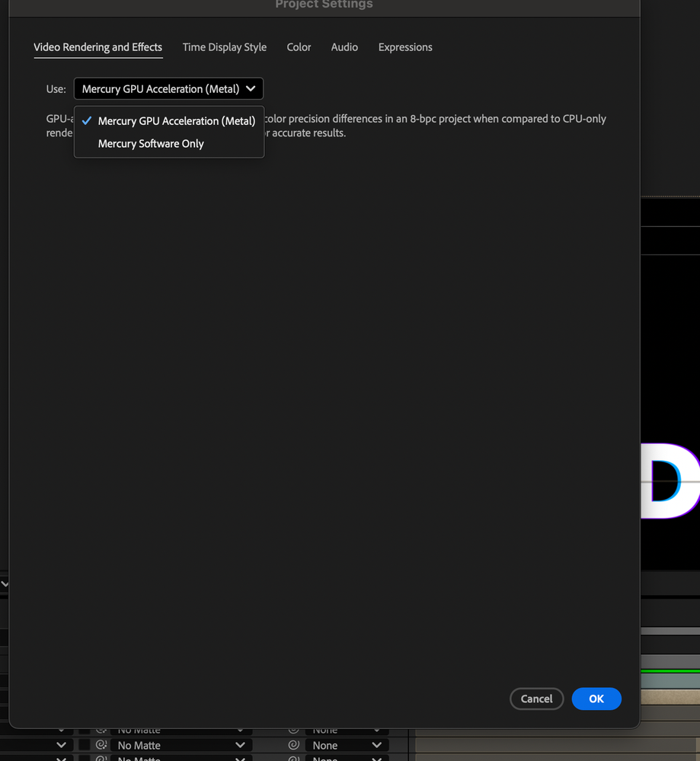700x761 pixels.
Task: Click the letter D in composition viewer
Action: click(x=670, y=481)
